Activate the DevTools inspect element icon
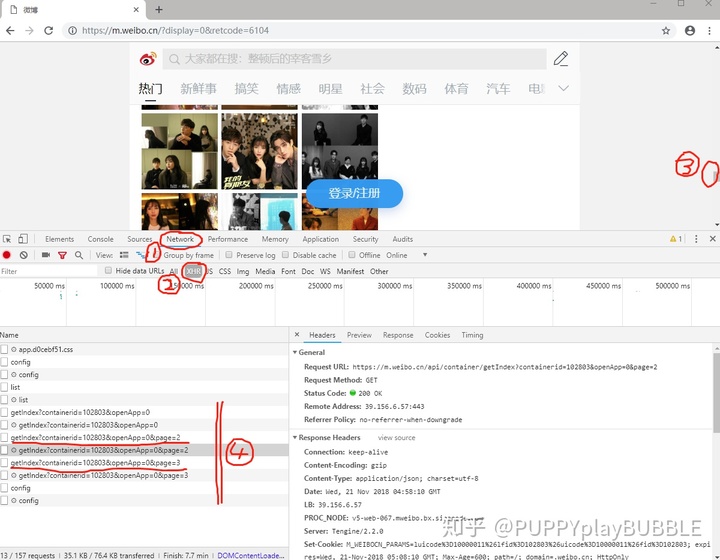Image resolution: width=720 pixels, height=560 pixels. (7, 239)
